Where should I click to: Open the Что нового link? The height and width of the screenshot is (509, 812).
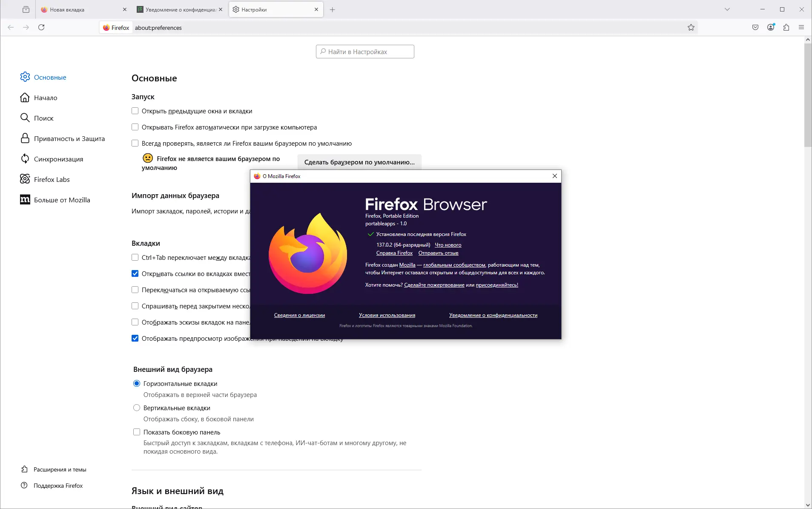[448, 245]
